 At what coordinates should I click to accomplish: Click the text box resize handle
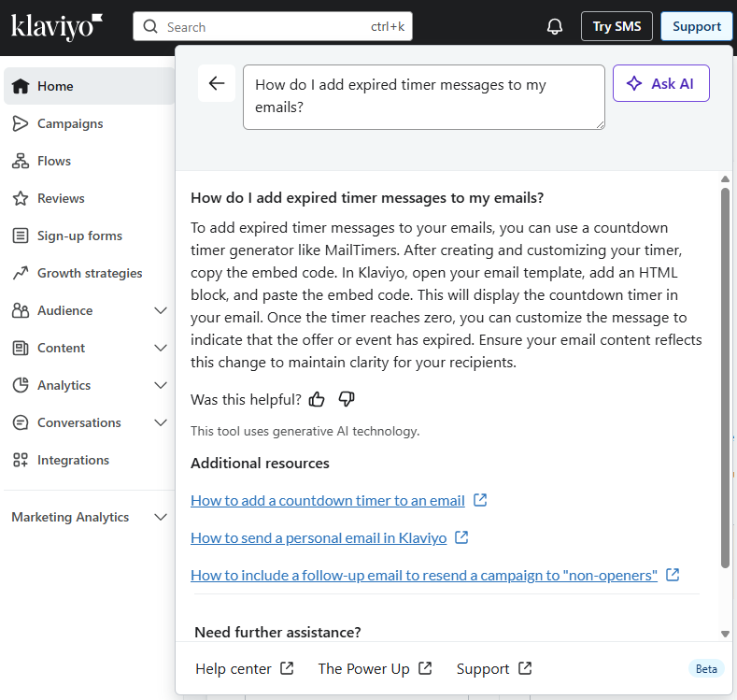[601, 124]
